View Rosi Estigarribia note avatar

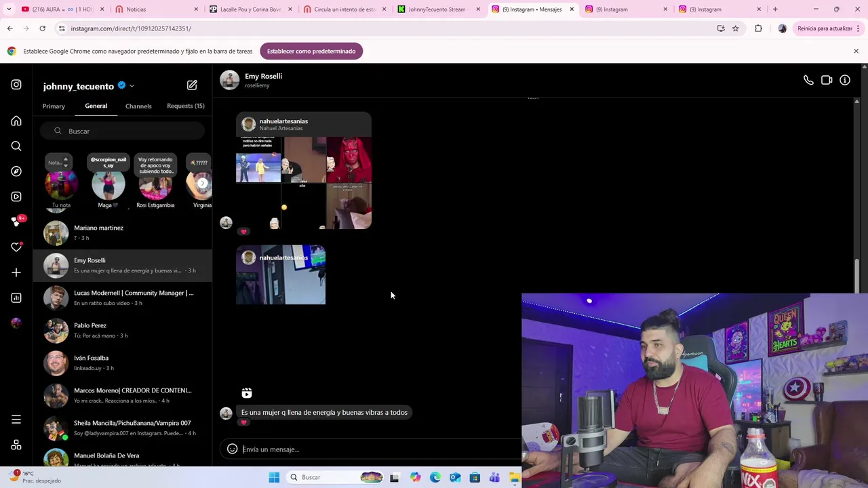155,184
